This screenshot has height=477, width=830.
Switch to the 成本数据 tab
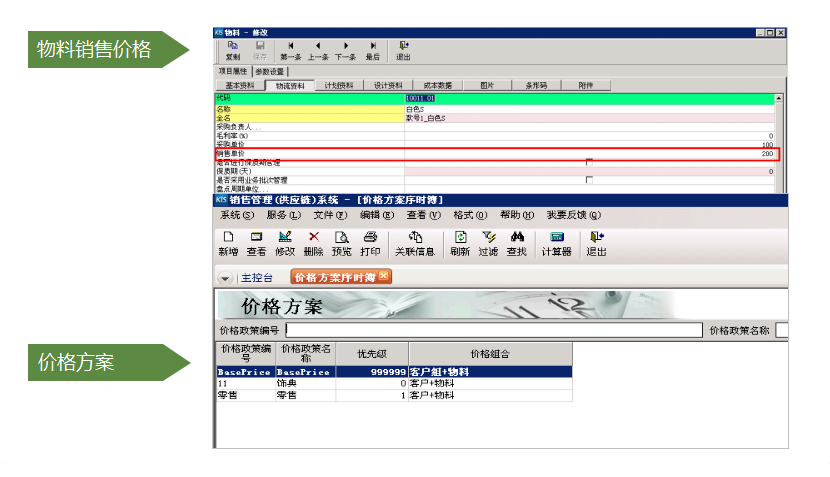[434, 86]
